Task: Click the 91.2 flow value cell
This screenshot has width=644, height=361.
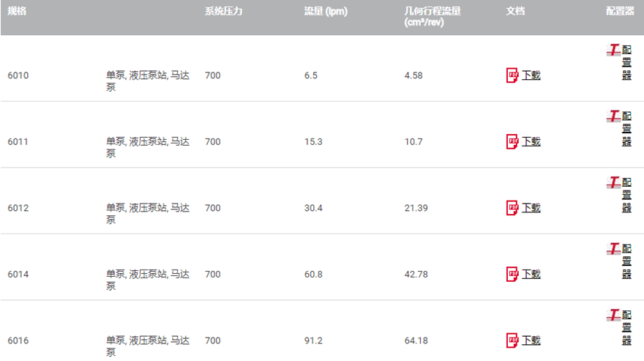Action: (x=313, y=340)
